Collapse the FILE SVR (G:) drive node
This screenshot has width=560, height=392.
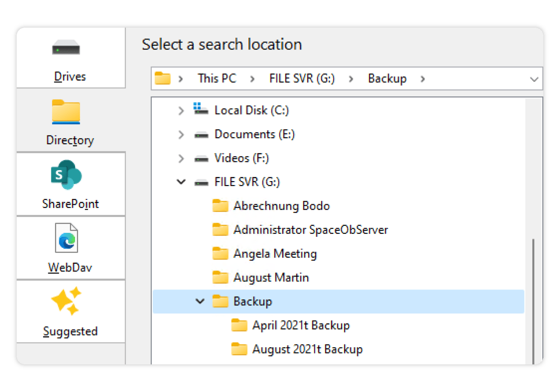point(181,182)
